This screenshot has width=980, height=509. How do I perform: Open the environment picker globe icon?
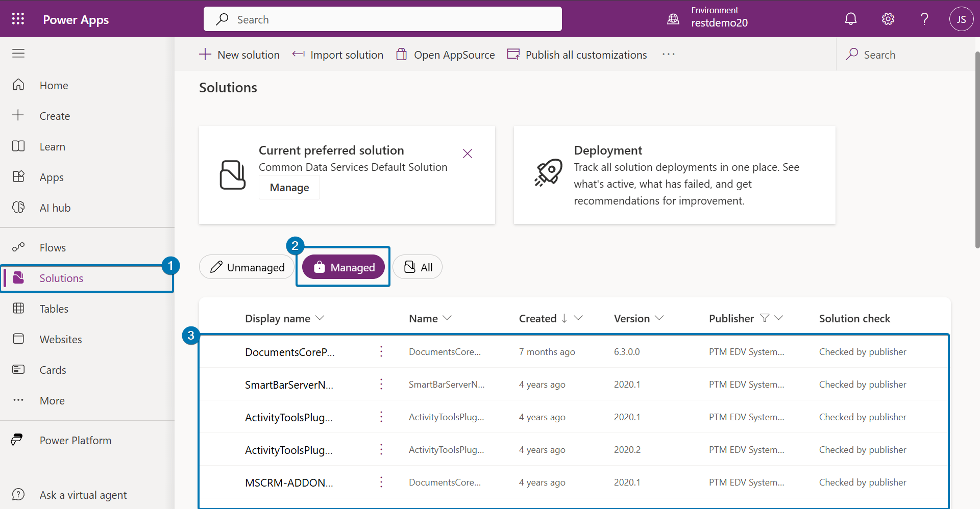(673, 19)
